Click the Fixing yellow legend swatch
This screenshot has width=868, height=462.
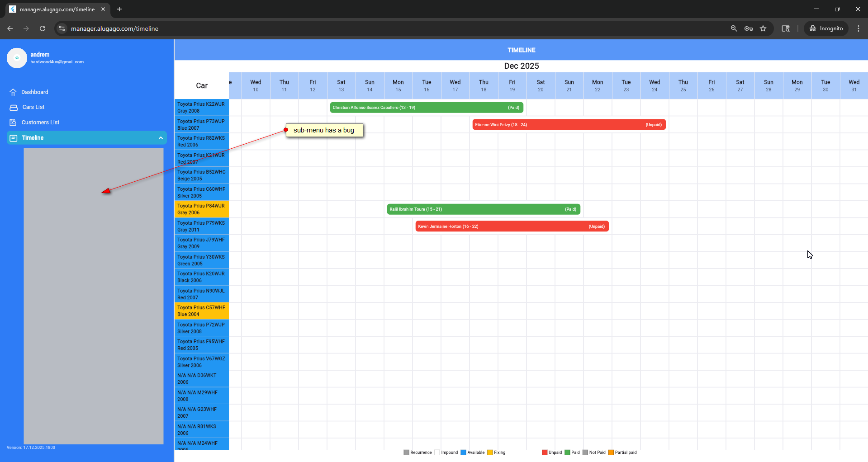coord(490,453)
